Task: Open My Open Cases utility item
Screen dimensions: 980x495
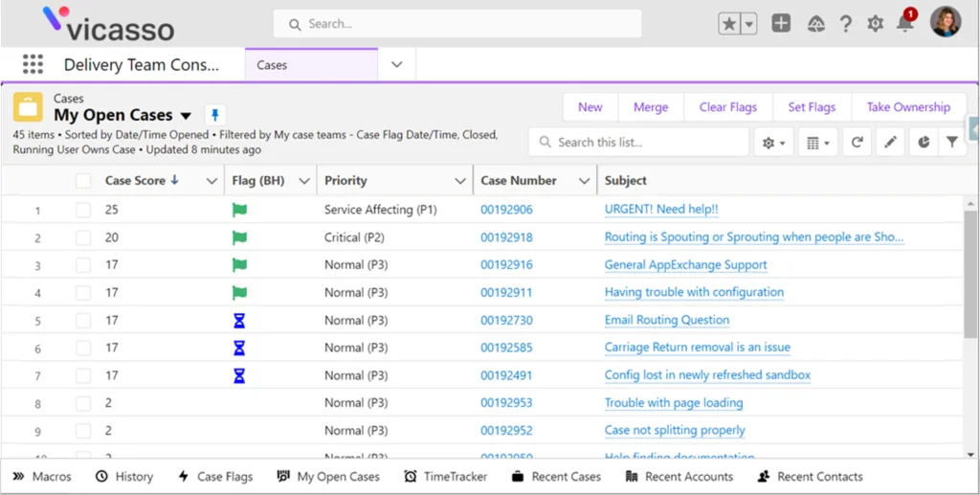Action: pos(328,477)
